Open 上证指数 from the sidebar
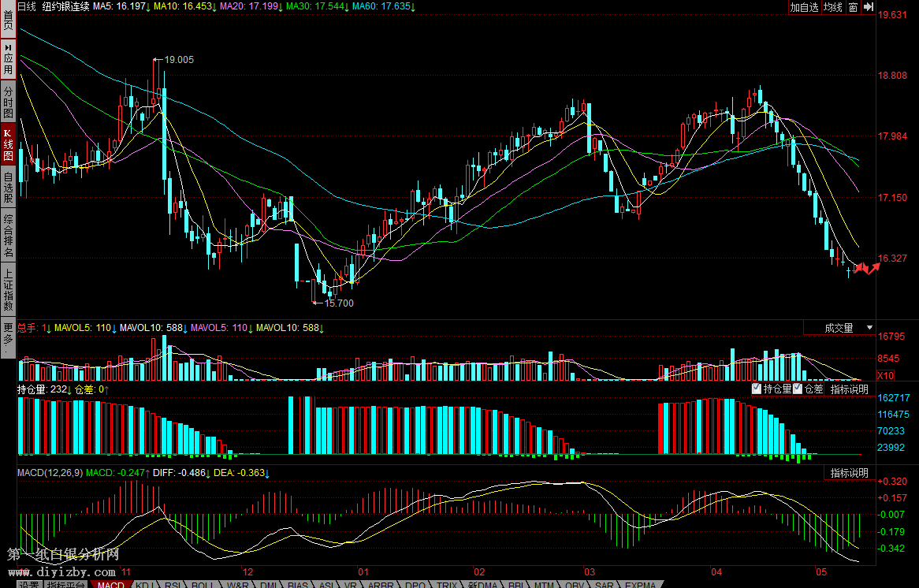The image size is (919, 588). pyautogui.click(x=8, y=288)
